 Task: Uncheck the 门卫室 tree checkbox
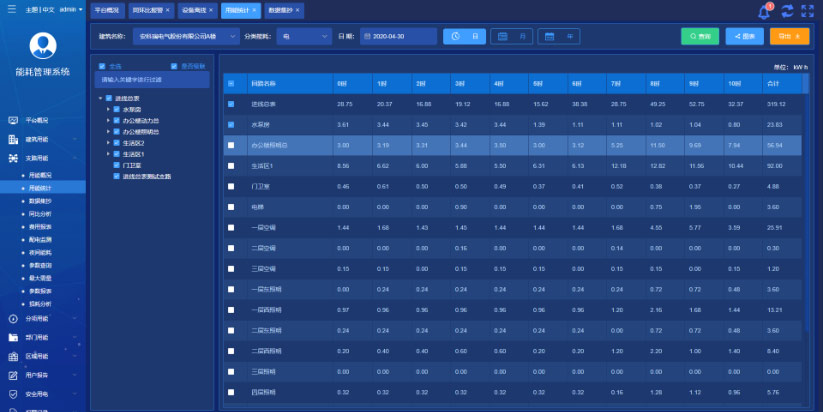(115, 166)
